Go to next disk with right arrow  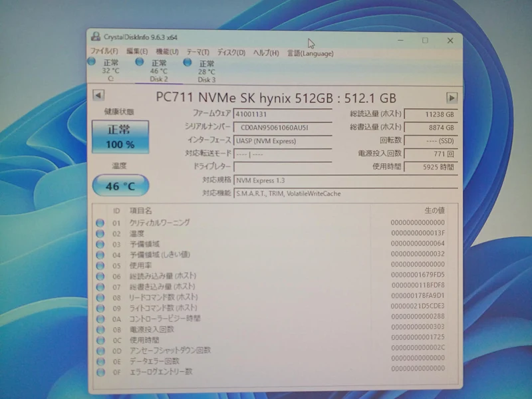click(x=452, y=98)
